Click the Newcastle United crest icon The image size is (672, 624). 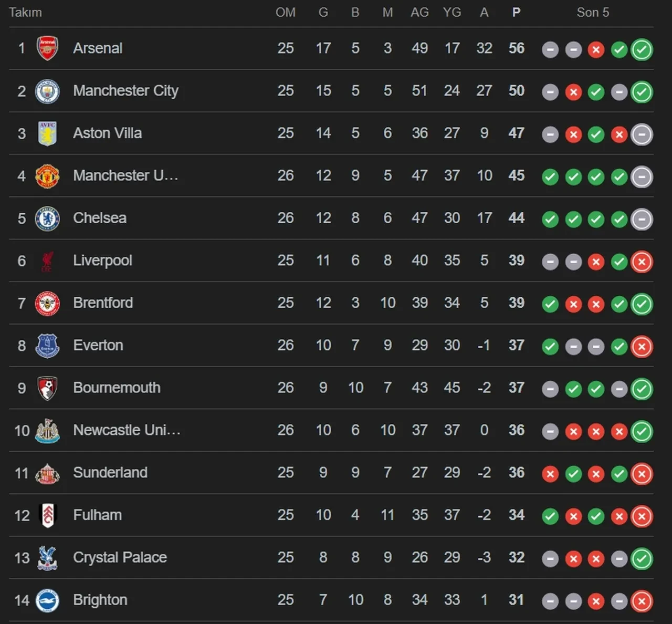(x=47, y=431)
